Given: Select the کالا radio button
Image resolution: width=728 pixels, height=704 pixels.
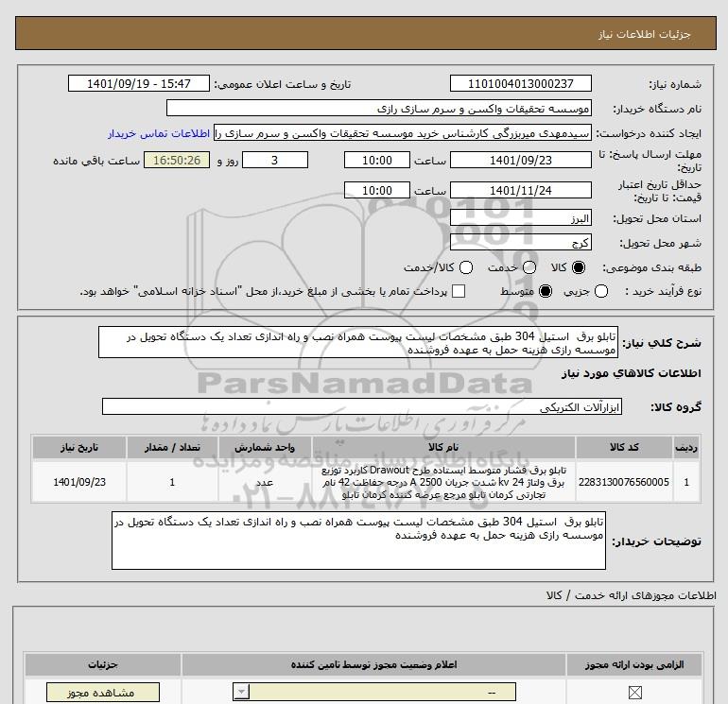Looking at the screenshot, I should click(x=579, y=267).
